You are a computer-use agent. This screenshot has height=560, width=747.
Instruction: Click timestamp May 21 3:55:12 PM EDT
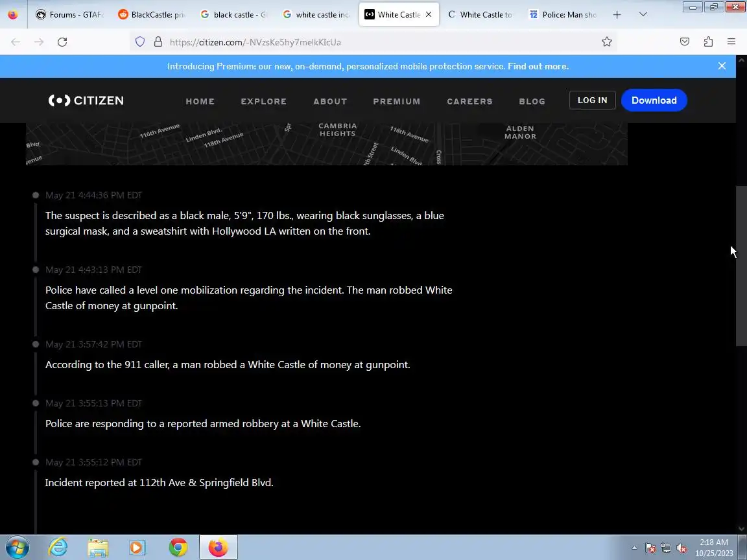94,462
